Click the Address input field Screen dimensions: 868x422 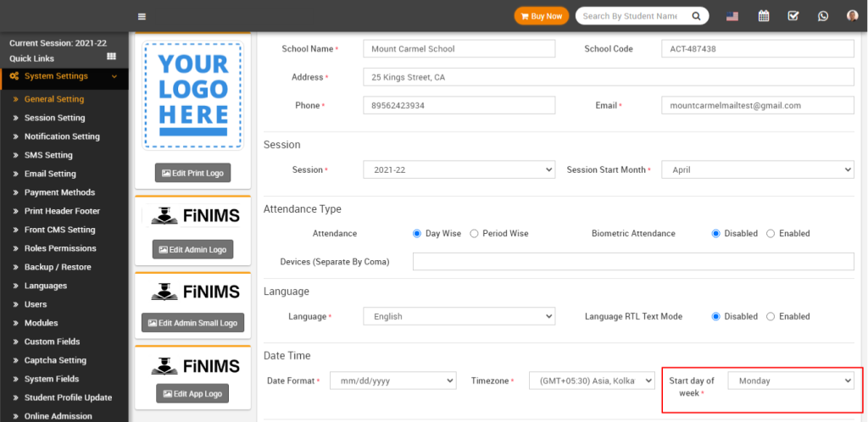click(609, 77)
